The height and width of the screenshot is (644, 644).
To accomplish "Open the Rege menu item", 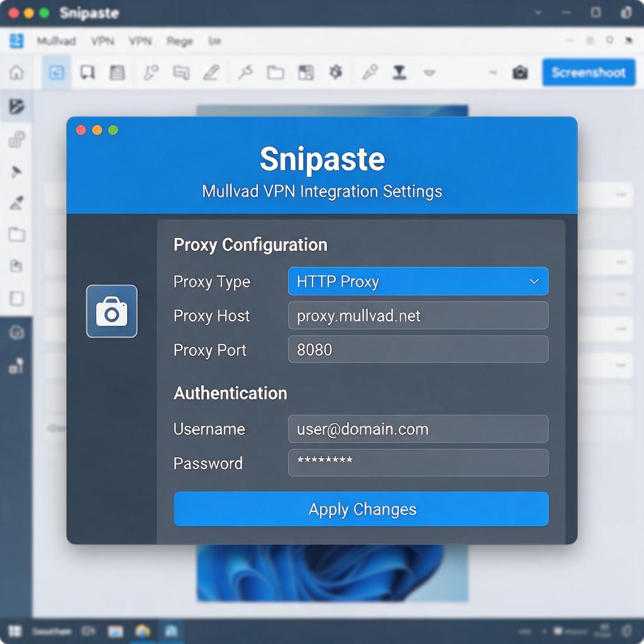I will [x=179, y=41].
